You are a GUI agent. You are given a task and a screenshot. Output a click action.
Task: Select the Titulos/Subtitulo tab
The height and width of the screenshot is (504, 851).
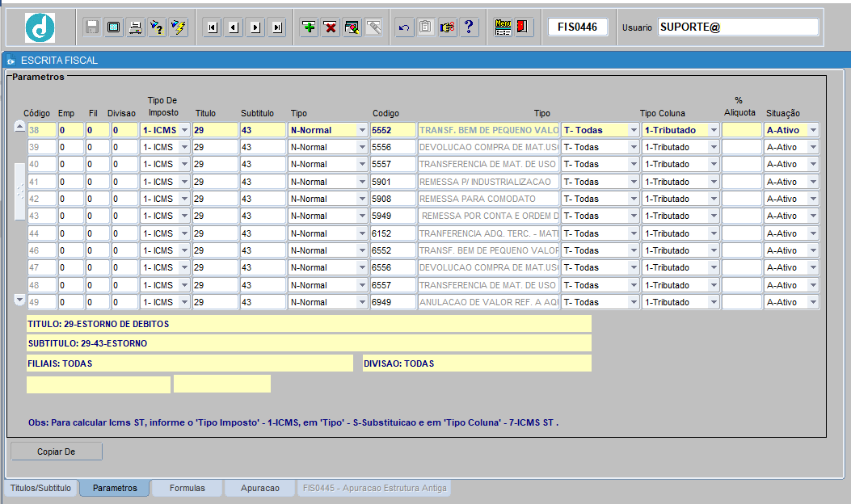pyautogui.click(x=40, y=488)
